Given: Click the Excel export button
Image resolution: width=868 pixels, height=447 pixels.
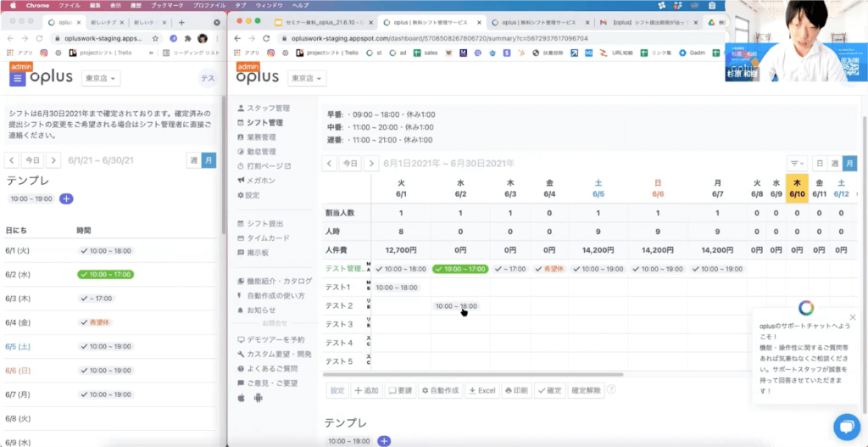Looking at the screenshot, I should [481, 390].
